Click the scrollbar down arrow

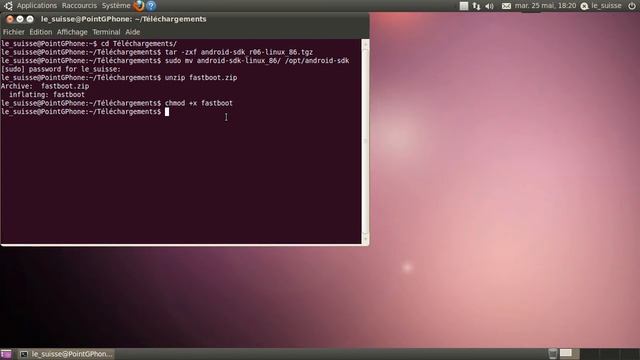click(x=365, y=240)
